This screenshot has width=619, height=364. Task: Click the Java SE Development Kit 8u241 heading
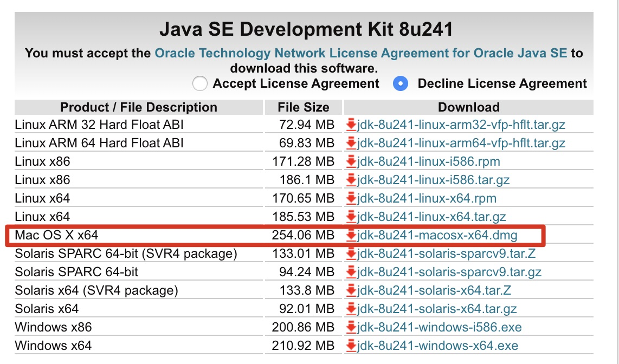pyautogui.click(x=306, y=29)
